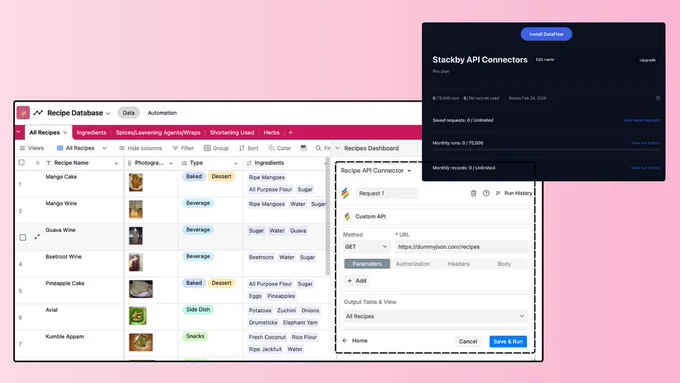
Task: Open the Output Table All Recipes dropdown
Action: tap(435, 316)
